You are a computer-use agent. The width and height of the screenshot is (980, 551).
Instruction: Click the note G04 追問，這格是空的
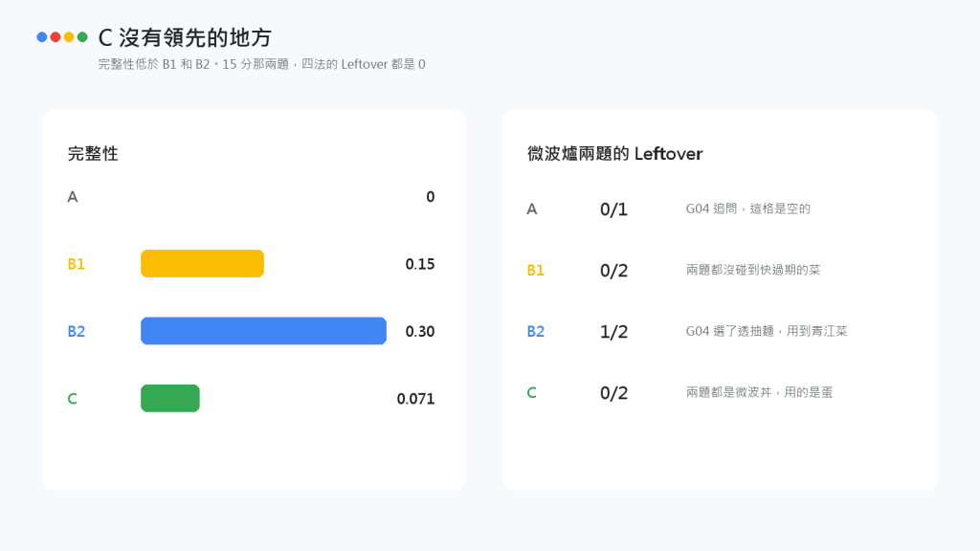click(x=748, y=209)
